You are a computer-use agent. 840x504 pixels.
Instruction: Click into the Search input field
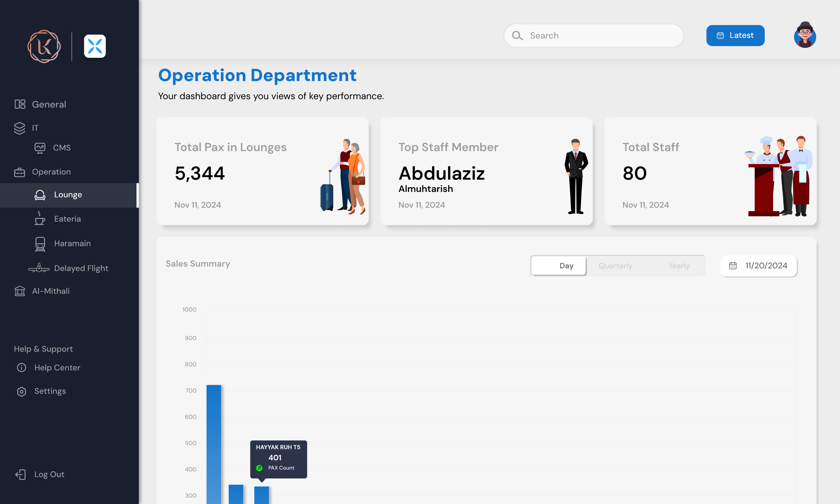click(593, 36)
